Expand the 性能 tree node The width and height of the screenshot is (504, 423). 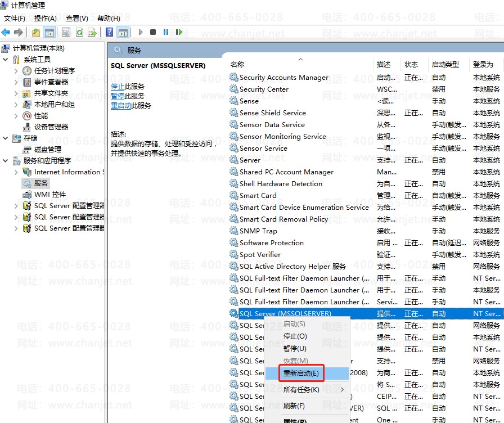[16, 116]
